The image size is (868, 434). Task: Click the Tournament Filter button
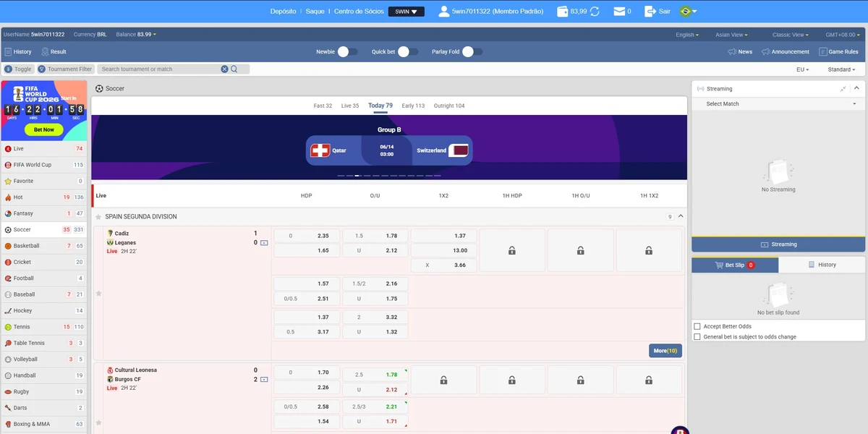[65, 69]
